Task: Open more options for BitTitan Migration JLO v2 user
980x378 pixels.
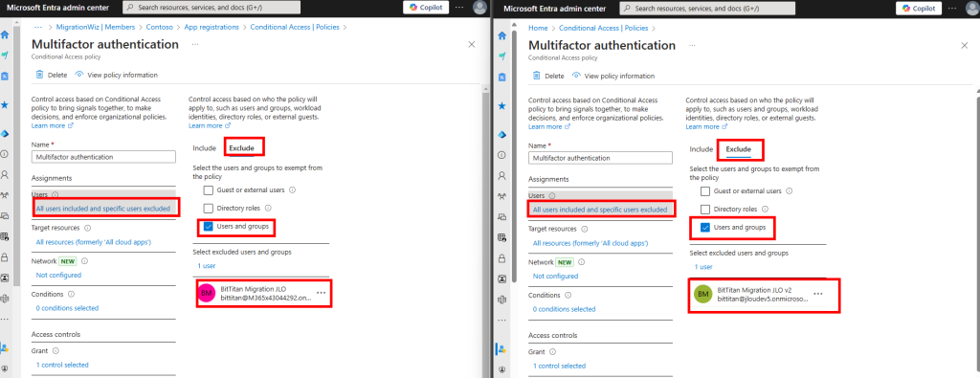Action: coord(817,294)
